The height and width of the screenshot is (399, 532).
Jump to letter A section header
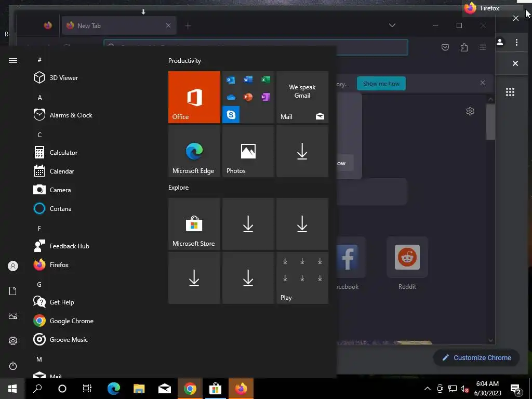tap(39, 97)
